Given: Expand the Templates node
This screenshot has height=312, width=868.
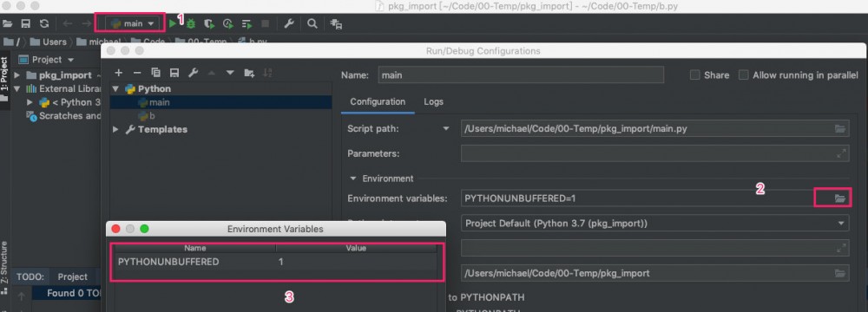Looking at the screenshot, I should tap(115, 129).
